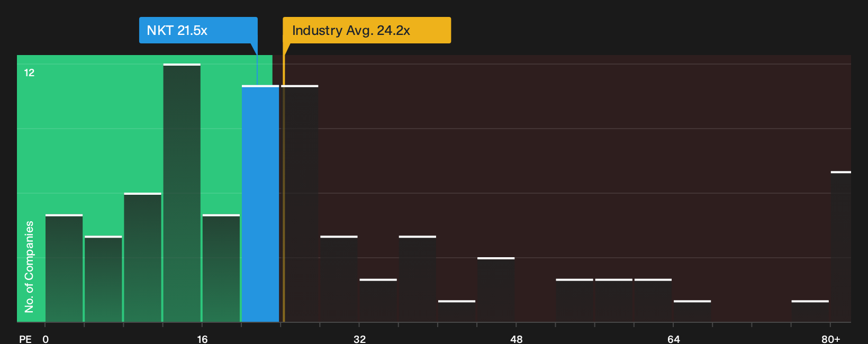Click the blue NKT 21.5x label

198,30
